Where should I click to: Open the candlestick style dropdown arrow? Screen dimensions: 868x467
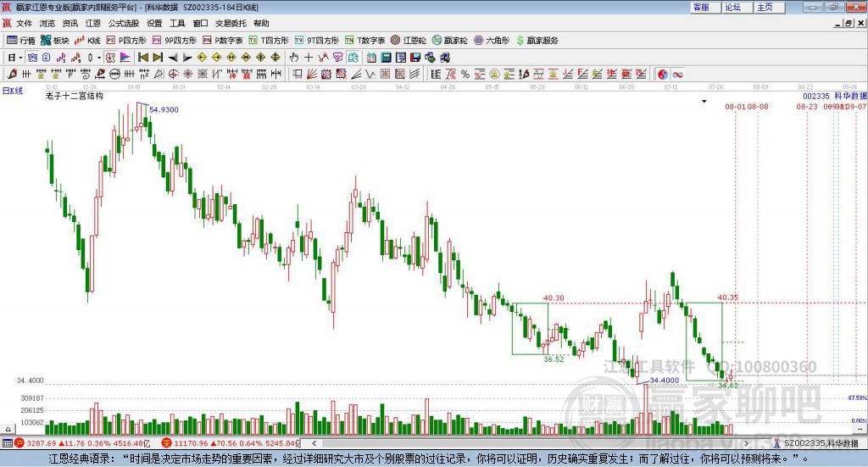click(99, 58)
